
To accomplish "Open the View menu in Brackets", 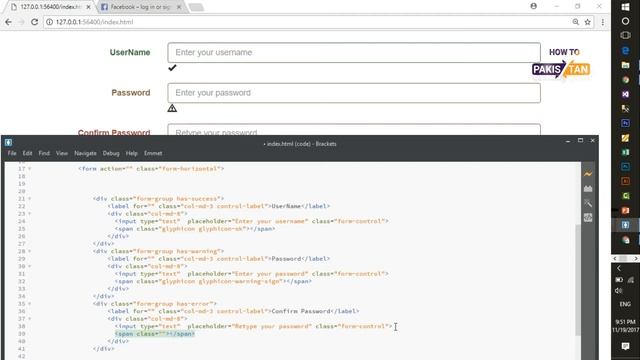I will coord(62,153).
